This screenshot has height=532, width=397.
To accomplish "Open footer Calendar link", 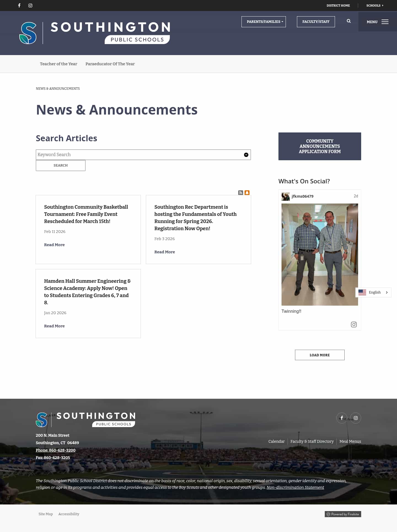I will (x=277, y=441).
